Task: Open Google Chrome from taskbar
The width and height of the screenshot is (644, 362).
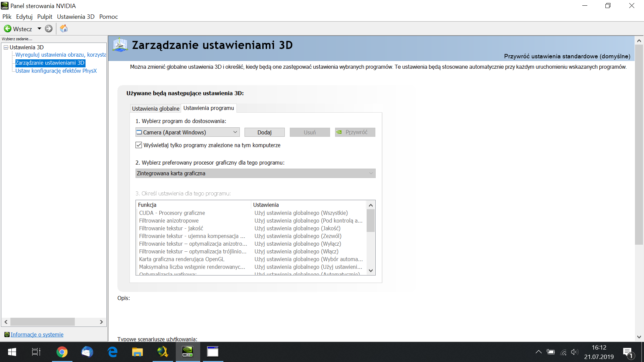Action: click(x=62, y=352)
